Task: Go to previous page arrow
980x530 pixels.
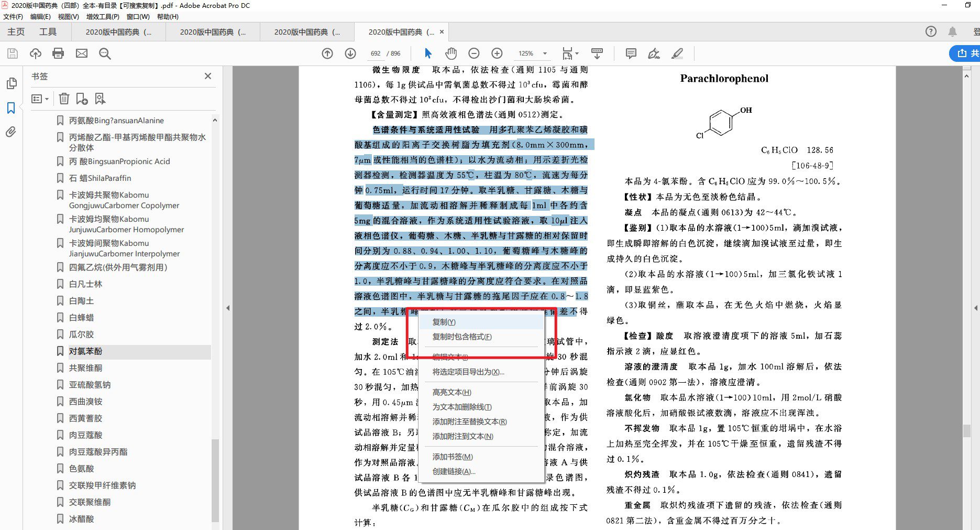Action: (x=327, y=53)
